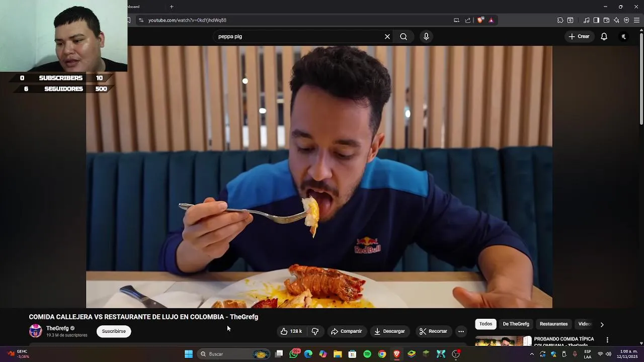Click the YouTube search magnifier button
Screen dimensions: 644x362
tap(404, 36)
